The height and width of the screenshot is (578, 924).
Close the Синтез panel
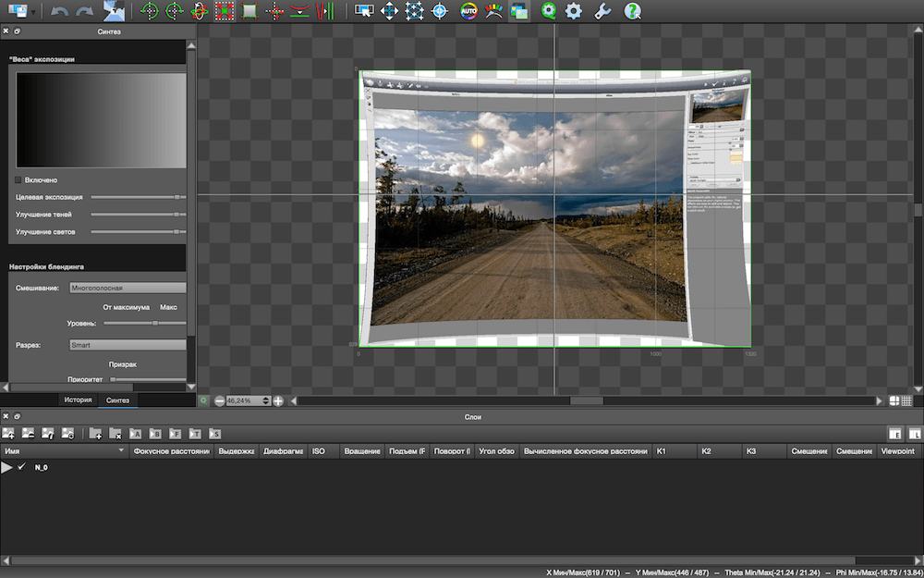click(x=6, y=31)
